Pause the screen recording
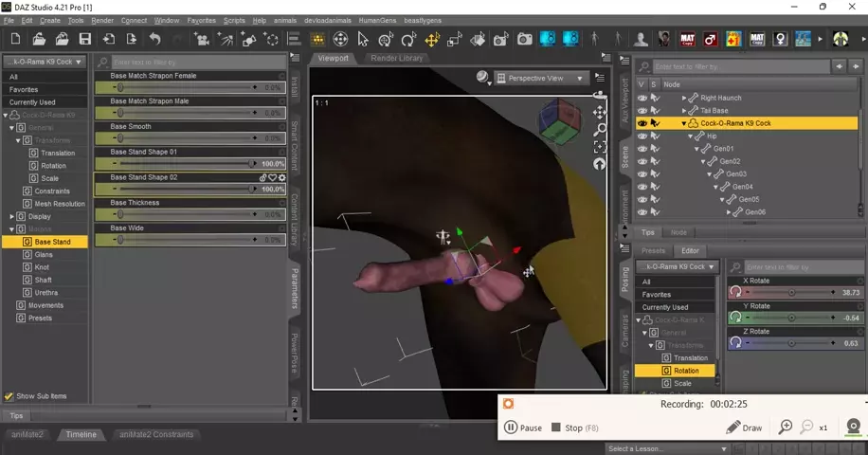Image resolution: width=868 pixels, height=455 pixels. click(x=523, y=428)
